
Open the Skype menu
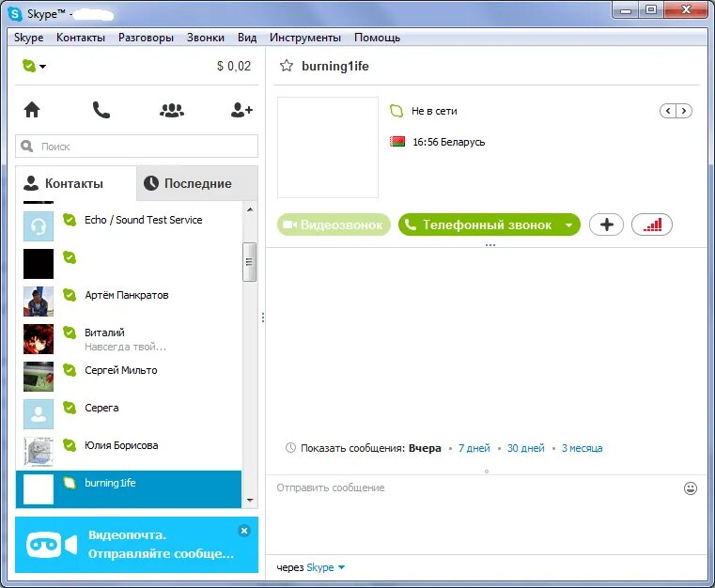pyautogui.click(x=29, y=38)
